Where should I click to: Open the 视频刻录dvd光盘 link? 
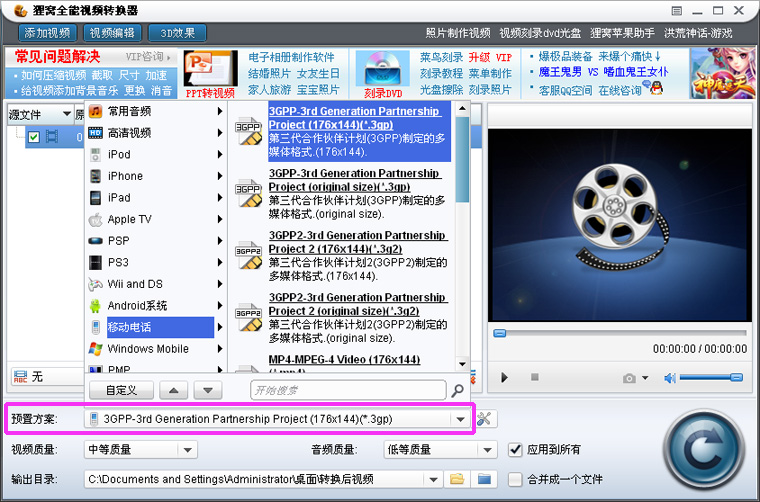click(x=540, y=33)
